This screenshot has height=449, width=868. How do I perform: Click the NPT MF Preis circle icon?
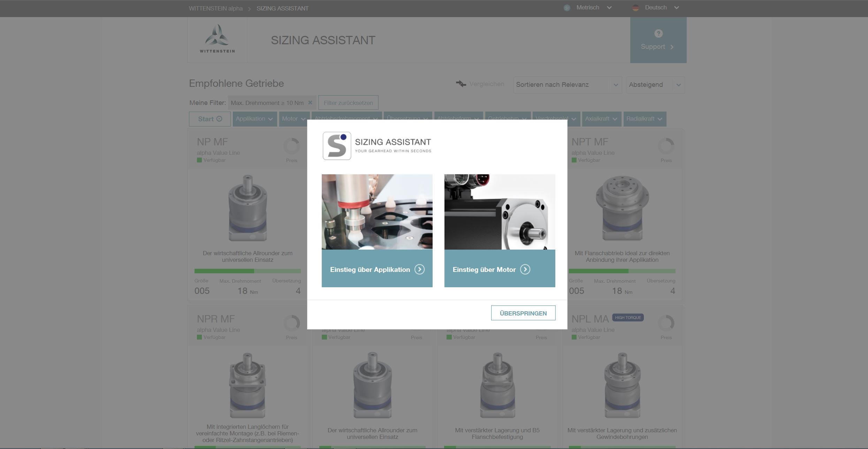pyautogui.click(x=666, y=146)
